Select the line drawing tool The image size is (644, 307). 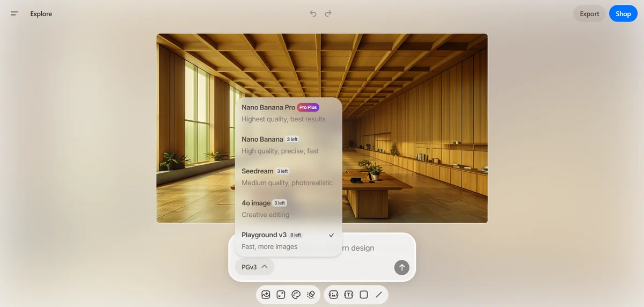point(379,295)
